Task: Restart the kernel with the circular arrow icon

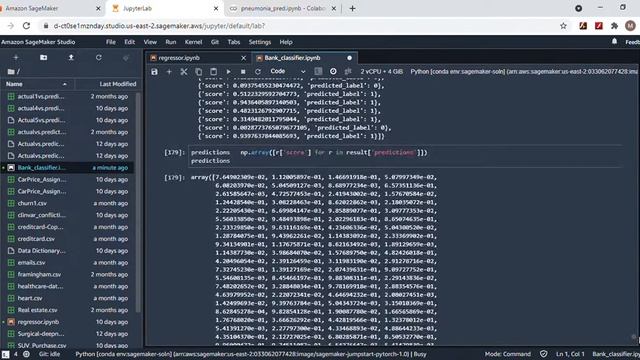Action: pyautogui.click(x=258, y=71)
